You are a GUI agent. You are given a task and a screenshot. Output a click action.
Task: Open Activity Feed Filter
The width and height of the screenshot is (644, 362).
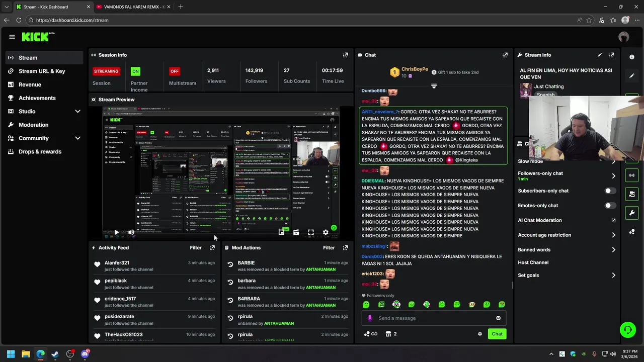(x=196, y=248)
